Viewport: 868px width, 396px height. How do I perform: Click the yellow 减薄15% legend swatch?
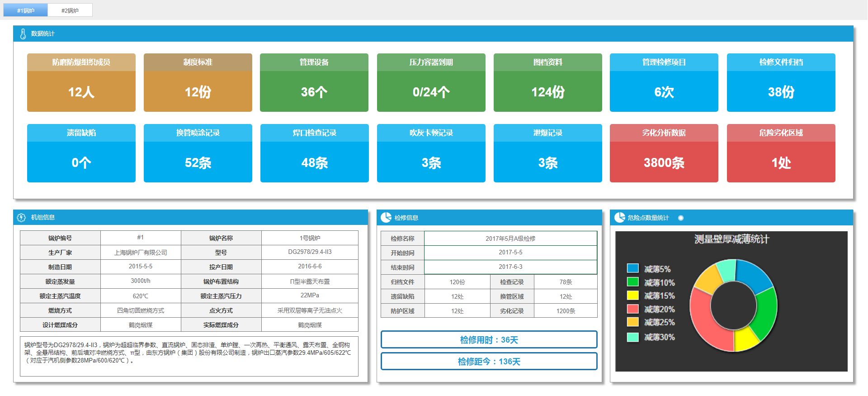click(x=633, y=296)
